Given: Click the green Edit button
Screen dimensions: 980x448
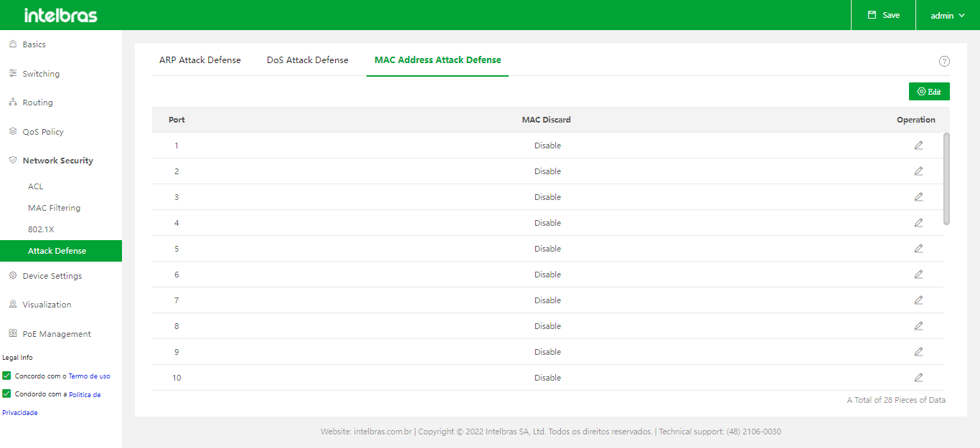Looking at the screenshot, I should point(929,92).
